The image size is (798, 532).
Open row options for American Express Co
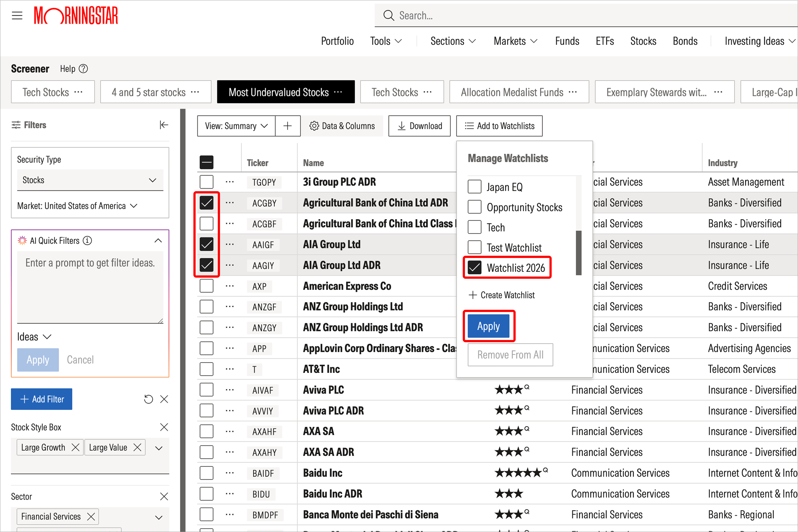pyautogui.click(x=230, y=286)
